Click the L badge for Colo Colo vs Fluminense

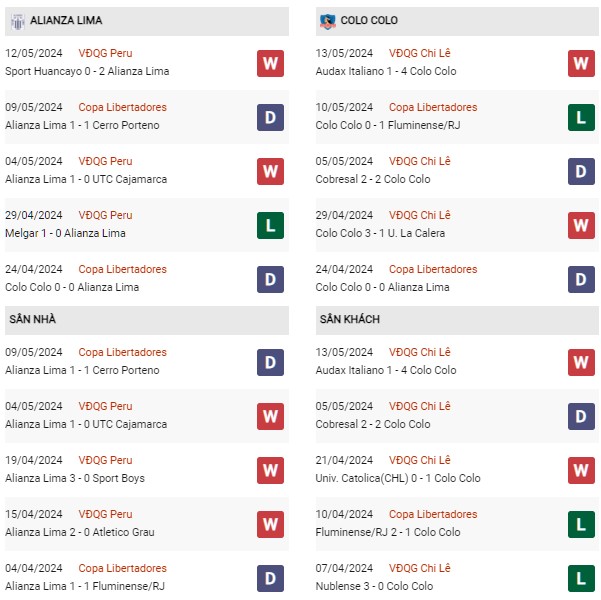click(581, 117)
